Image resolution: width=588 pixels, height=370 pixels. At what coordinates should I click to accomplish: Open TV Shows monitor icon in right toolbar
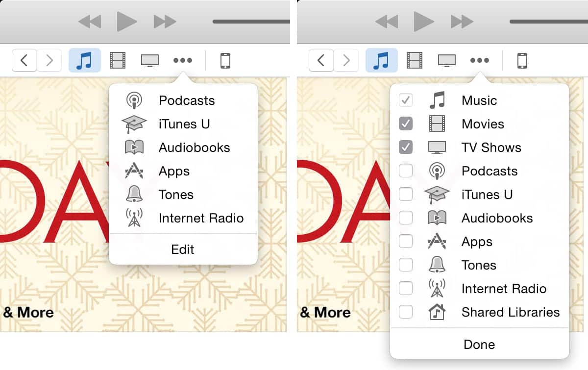pyautogui.click(x=447, y=60)
